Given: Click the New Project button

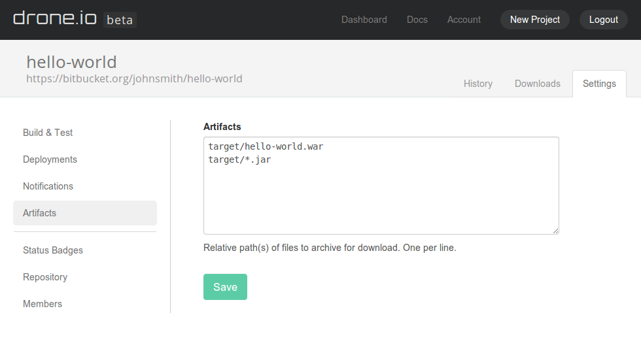Looking at the screenshot, I should (x=534, y=20).
